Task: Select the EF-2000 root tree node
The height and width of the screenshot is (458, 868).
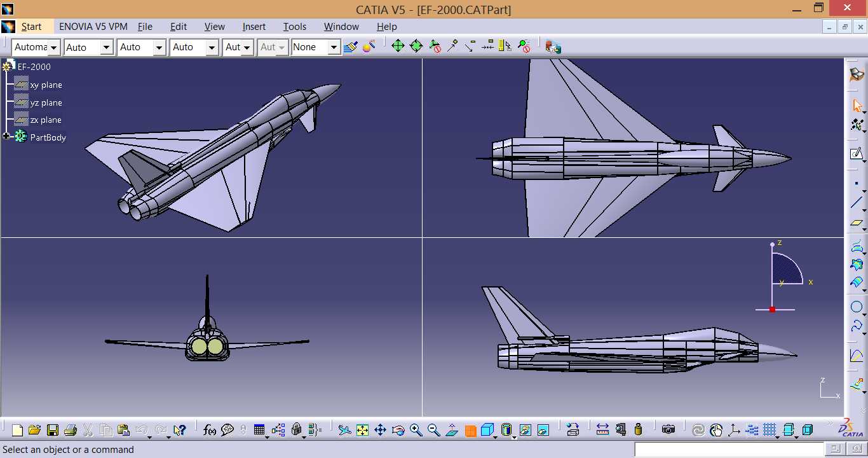Action: (34, 67)
